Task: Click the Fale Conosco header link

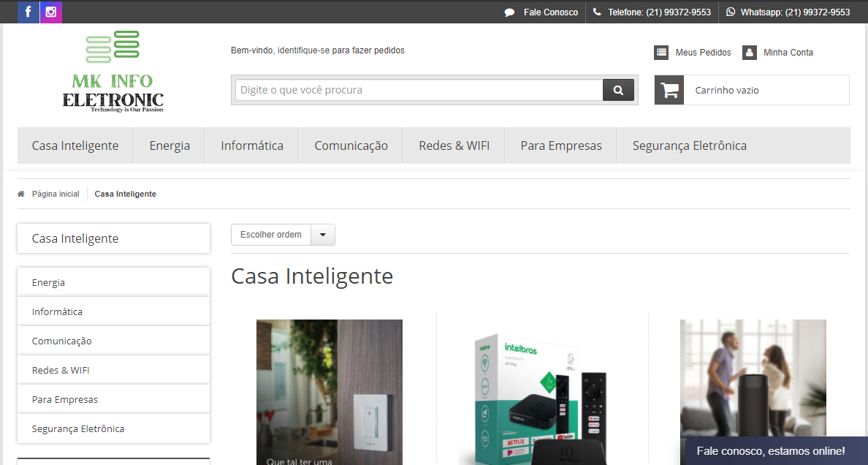Action: pyautogui.click(x=550, y=12)
